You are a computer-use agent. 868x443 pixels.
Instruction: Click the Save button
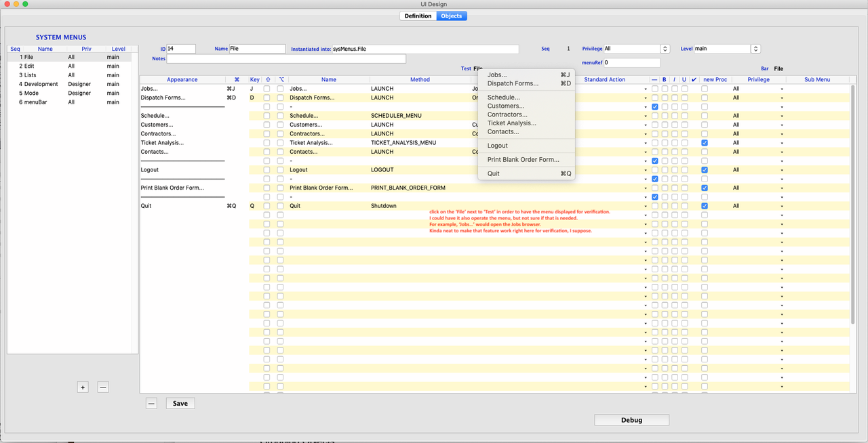pos(180,403)
